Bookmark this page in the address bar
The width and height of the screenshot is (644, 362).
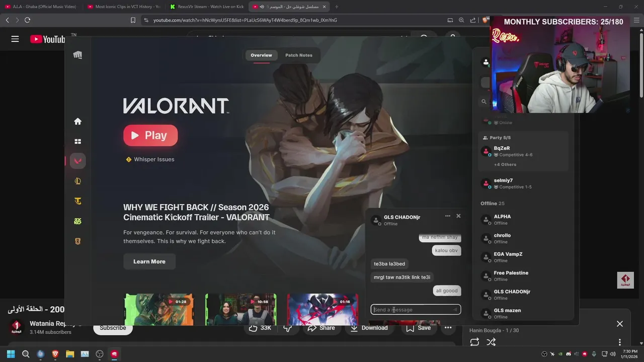click(133, 20)
